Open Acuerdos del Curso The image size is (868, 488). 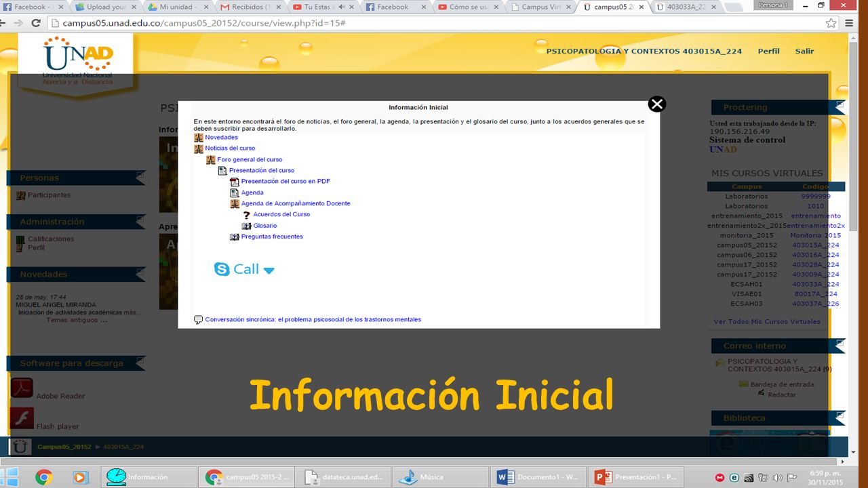(281, 215)
